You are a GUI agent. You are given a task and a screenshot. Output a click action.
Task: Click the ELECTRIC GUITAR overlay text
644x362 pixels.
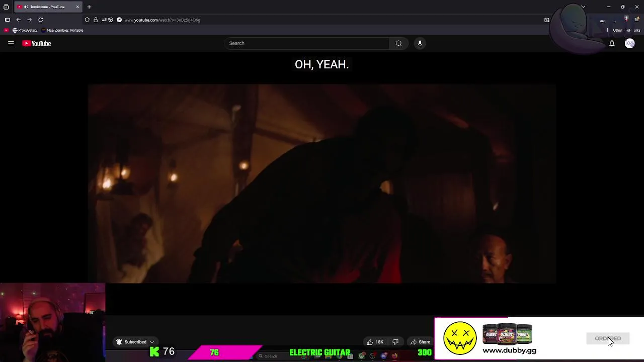[x=319, y=352]
